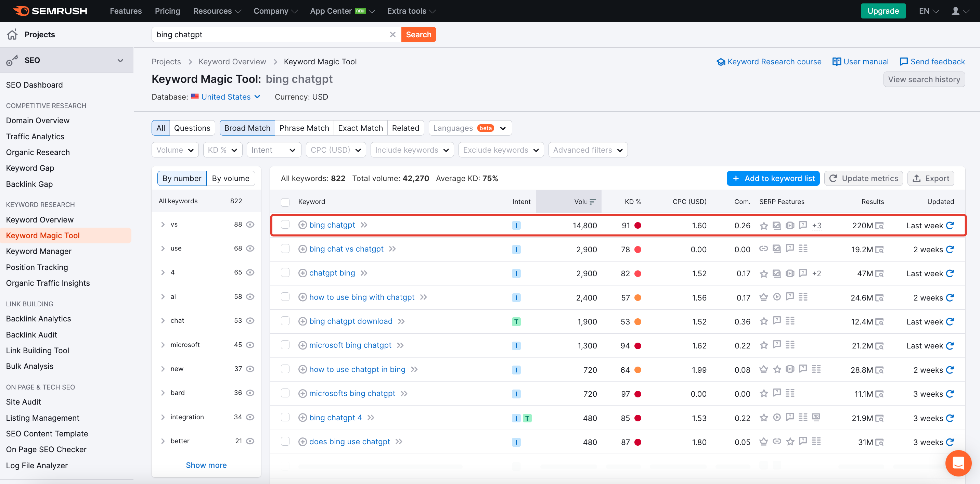The image size is (980, 484).
Task: Click the plus icon next to chatgpt bing keyword
Action: [302, 273]
